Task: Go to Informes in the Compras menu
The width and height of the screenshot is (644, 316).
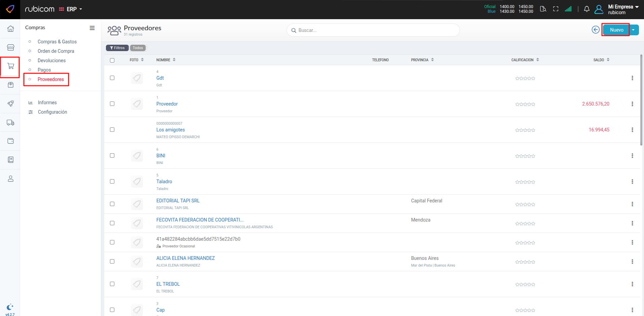Action: 47,103
